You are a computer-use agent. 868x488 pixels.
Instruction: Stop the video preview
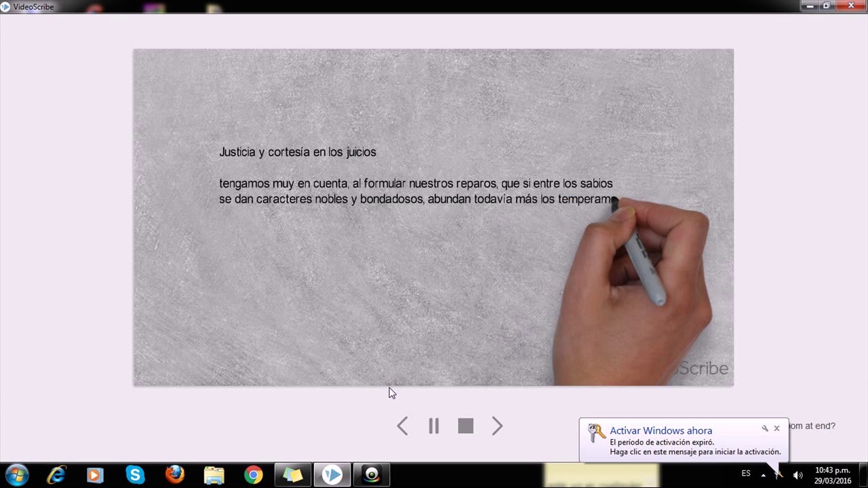point(465,426)
